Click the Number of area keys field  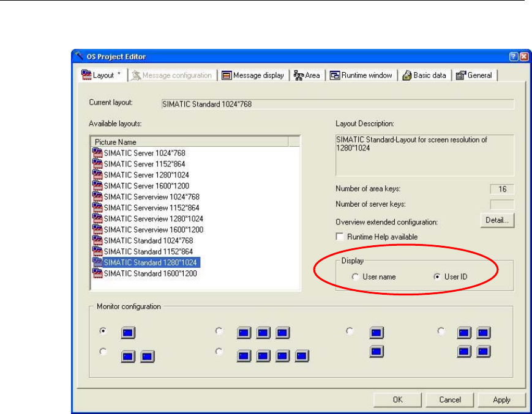tap(502, 189)
